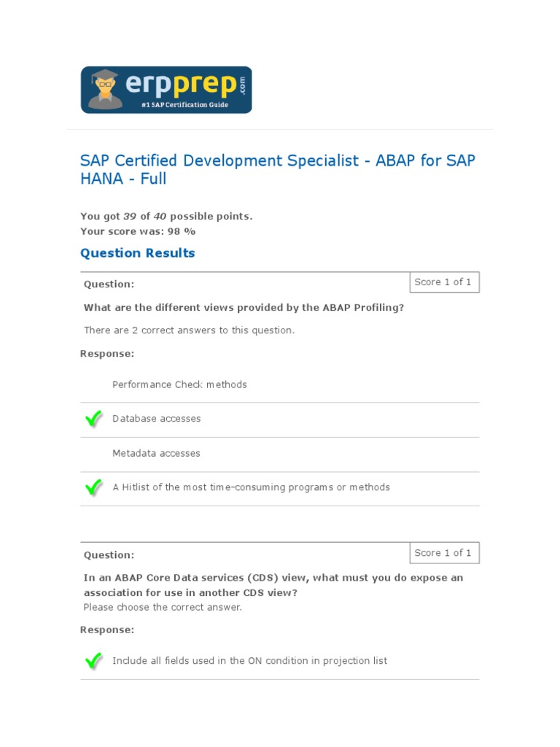Click the Question Results heading
The image size is (560, 747).
click(x=137, y=253)
